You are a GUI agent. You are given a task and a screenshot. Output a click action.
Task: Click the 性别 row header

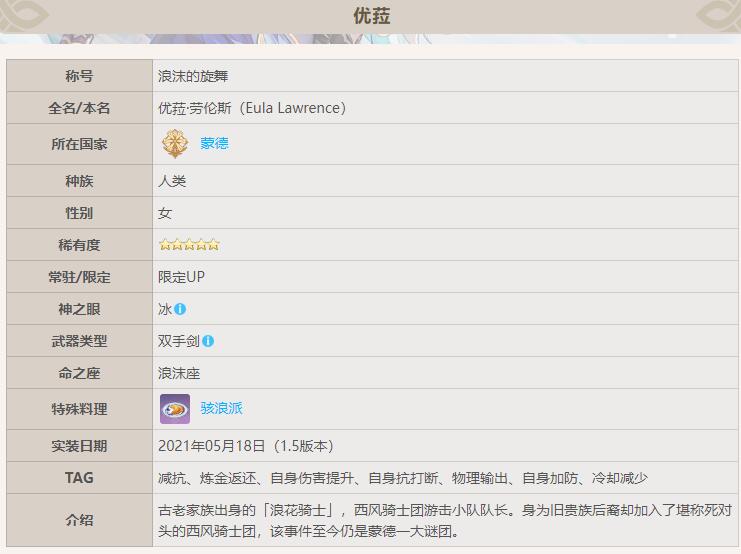click(x=79, y=213)
